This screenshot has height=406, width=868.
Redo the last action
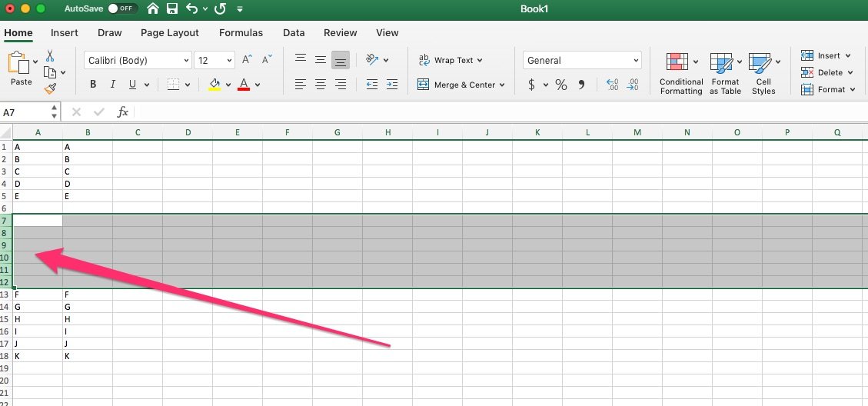[220, 9]
